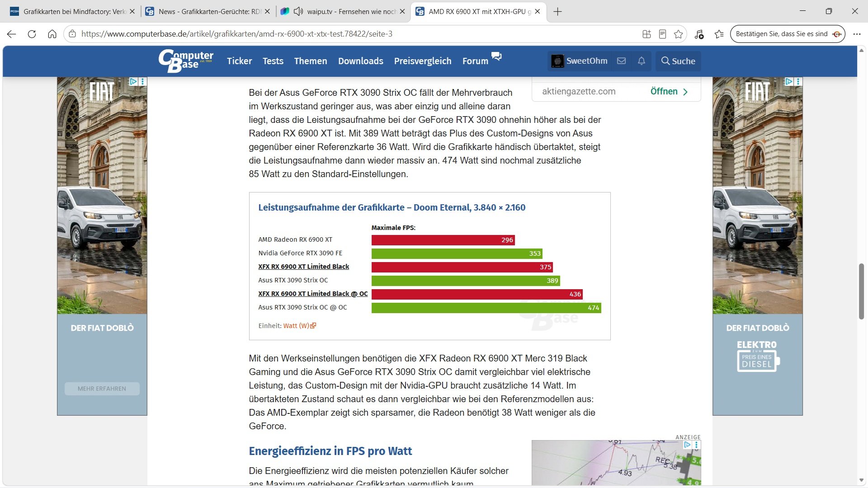Viewport: 868px width, 488px height.
Task: Open the Downloads menu item
Action: click(x=361, y=61)
